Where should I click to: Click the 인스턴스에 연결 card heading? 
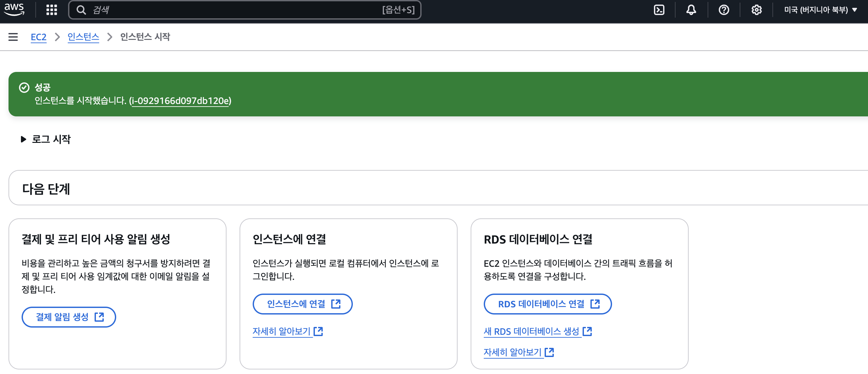[x=289, y=239]
